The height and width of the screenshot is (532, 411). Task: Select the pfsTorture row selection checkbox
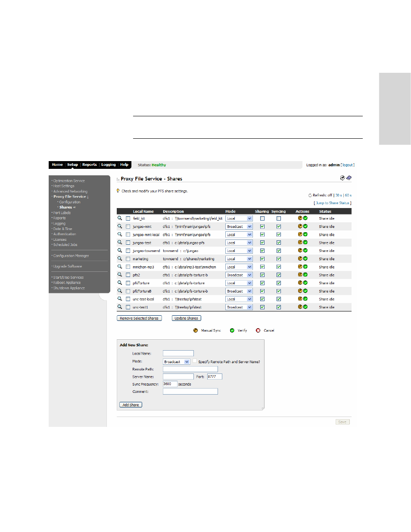pyautogui.click(x=128, y=283)
